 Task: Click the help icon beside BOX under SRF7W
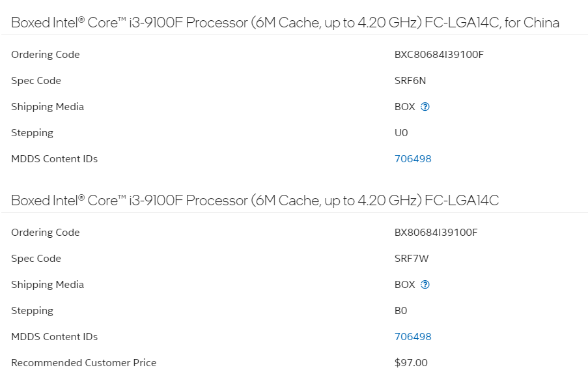425,284
